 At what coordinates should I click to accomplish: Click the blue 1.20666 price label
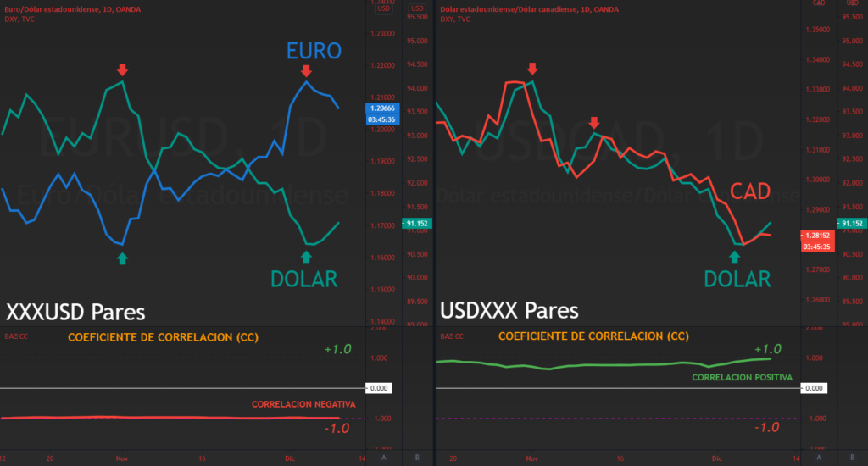(x=381, y=108)
